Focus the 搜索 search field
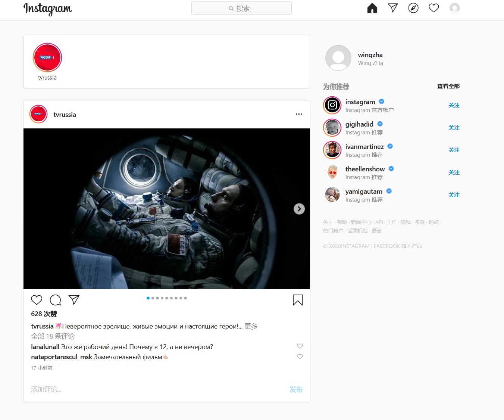The height and width of the screenshot is (420, 504). pos(241,8)
